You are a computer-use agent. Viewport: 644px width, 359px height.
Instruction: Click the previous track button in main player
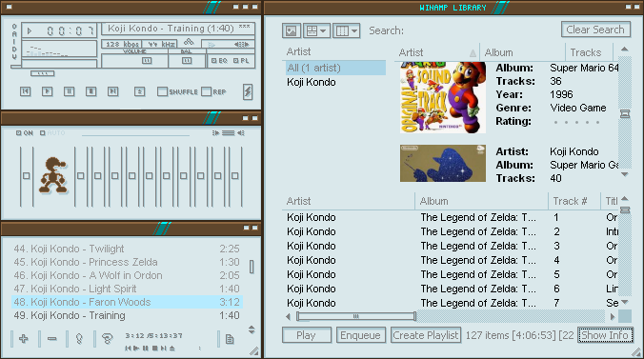coord(26,91)
